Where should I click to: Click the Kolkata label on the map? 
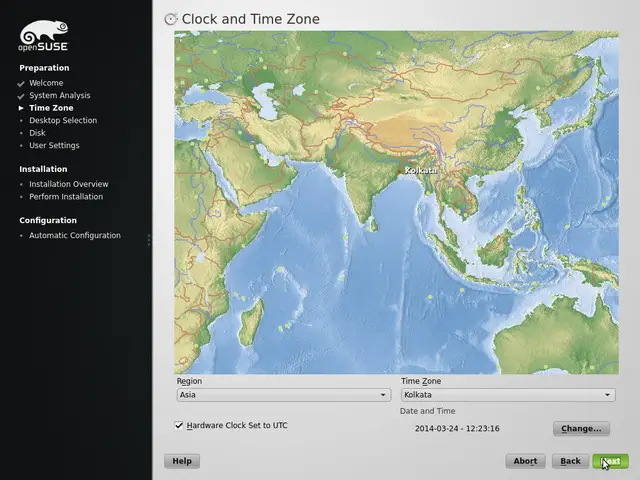pos(421,171)
